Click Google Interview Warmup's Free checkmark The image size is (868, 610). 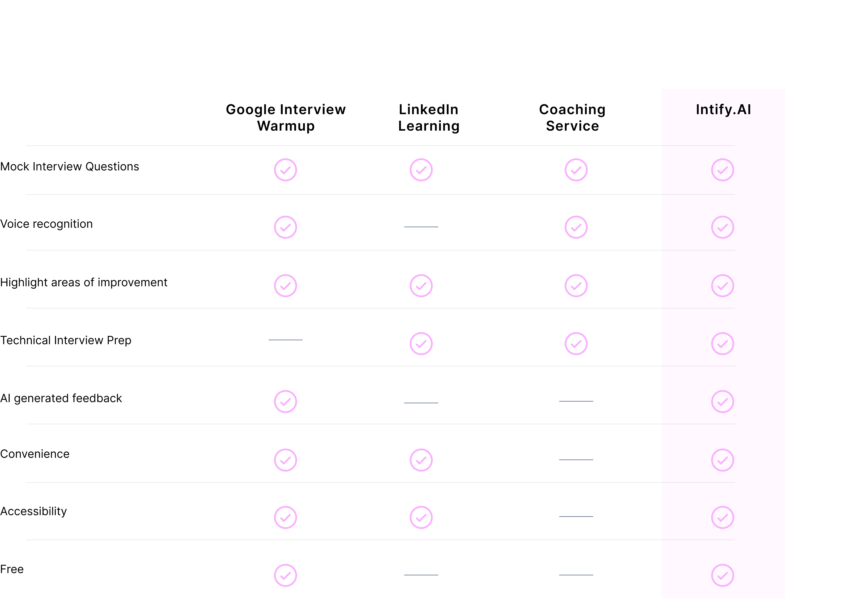286,575
